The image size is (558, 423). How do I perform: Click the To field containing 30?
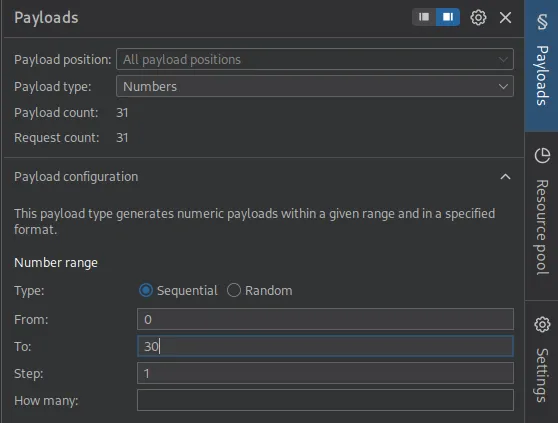tap(325, 346)
